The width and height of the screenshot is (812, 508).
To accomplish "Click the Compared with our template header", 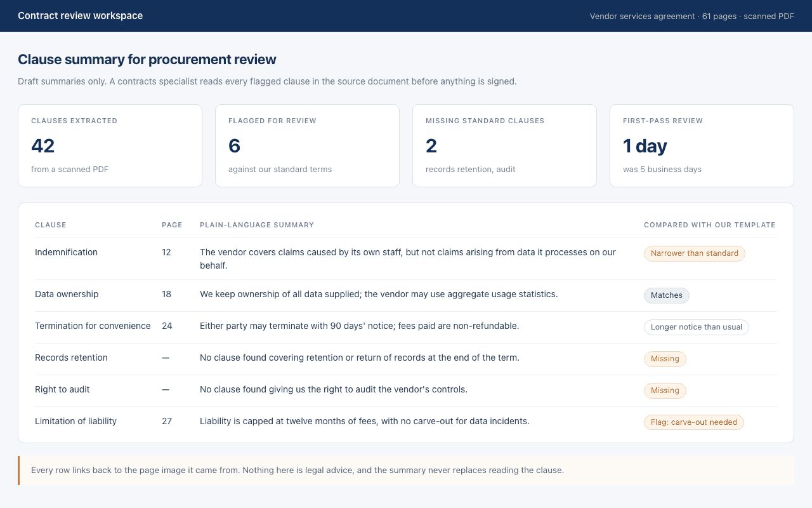I will pos(710,225).
